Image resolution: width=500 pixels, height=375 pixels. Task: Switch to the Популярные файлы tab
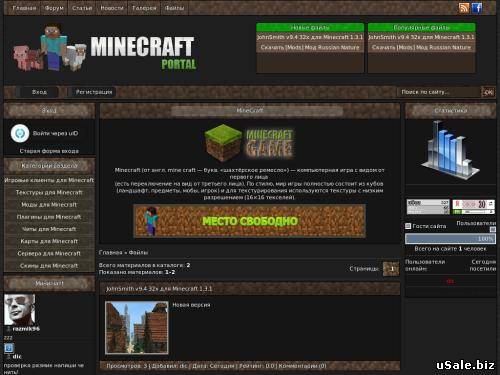click(422, 28)
